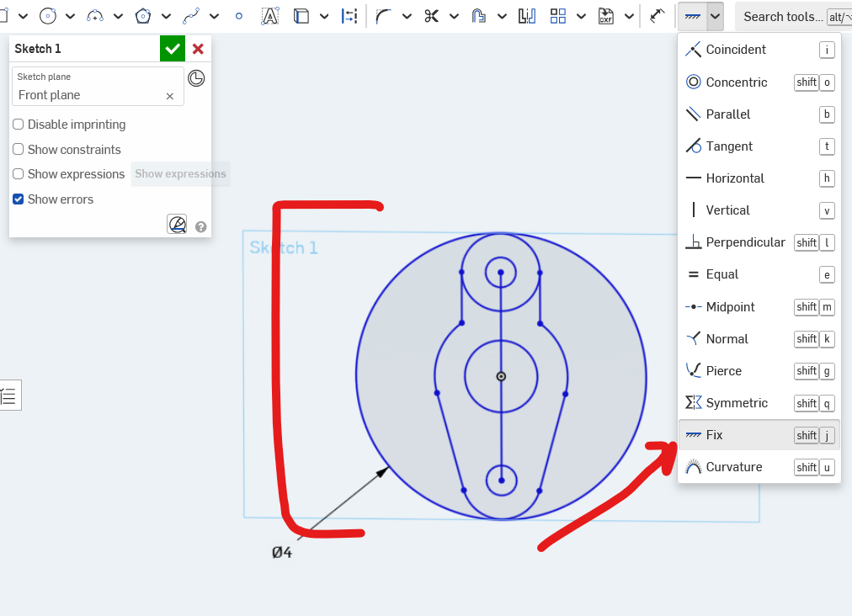852x616 pixels.
Task: Click the sketch solve-status icon in the Sketch 1 panel
Action: 177,224
